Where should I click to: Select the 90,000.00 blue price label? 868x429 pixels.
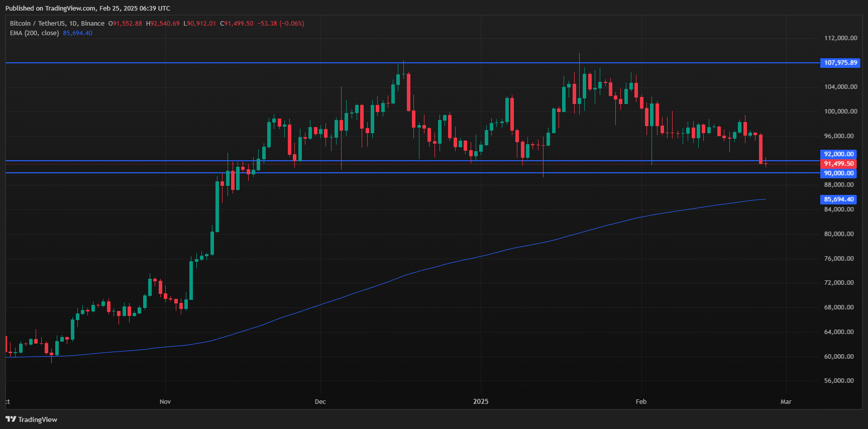click(839, 173)
